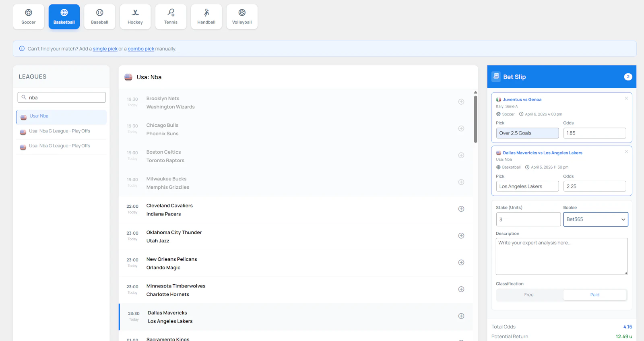The width and height of the screenshot is (644, 341).
Task: Add New Orleans Pelicans vs Orlando Magic plus icon
Action: (x=461, y=262)
